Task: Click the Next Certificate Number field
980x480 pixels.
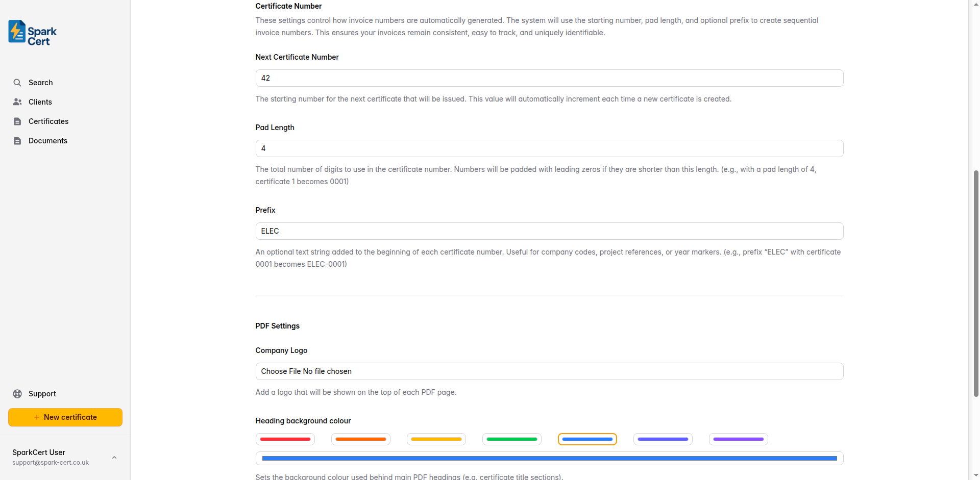Action: pos(549,78)
